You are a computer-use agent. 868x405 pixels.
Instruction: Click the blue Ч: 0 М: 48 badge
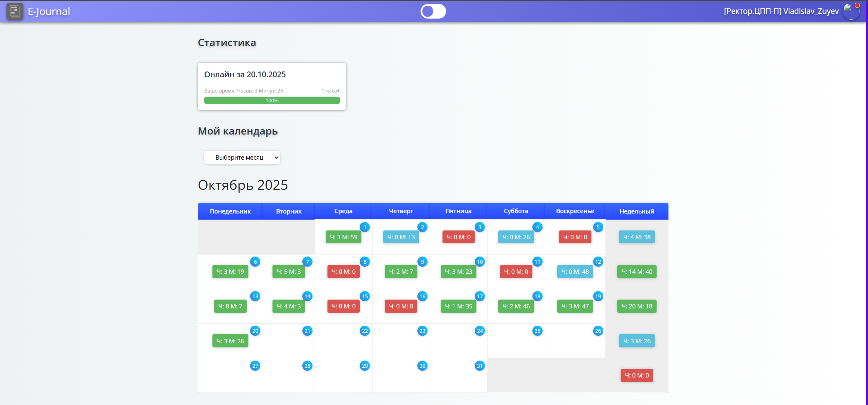[x=575, y=271]
